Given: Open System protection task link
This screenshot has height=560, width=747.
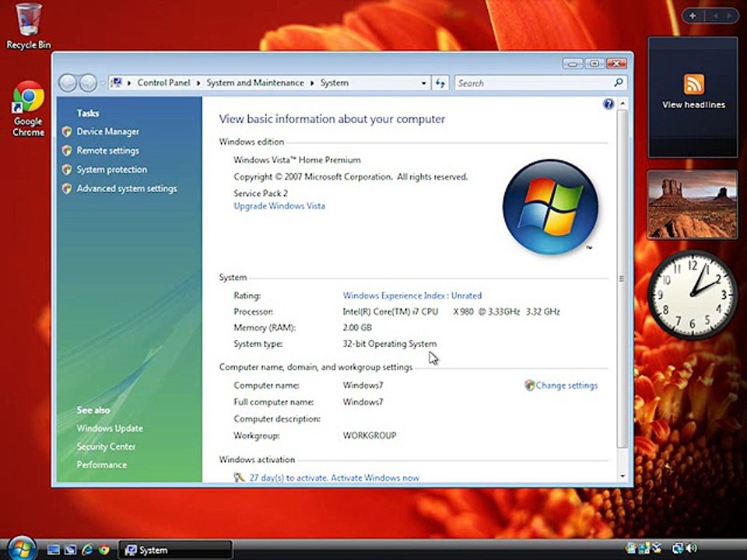Looking at the screenshot, I should click(x=111, y=170).
